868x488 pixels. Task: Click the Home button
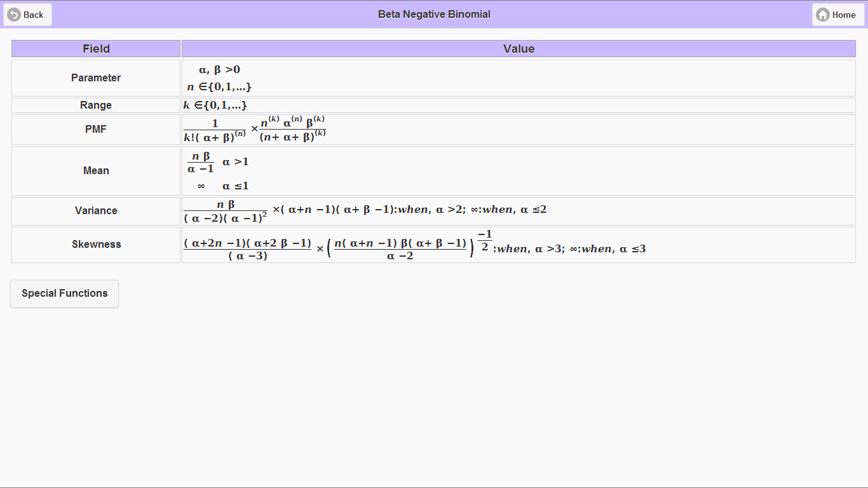coord(837,14)
